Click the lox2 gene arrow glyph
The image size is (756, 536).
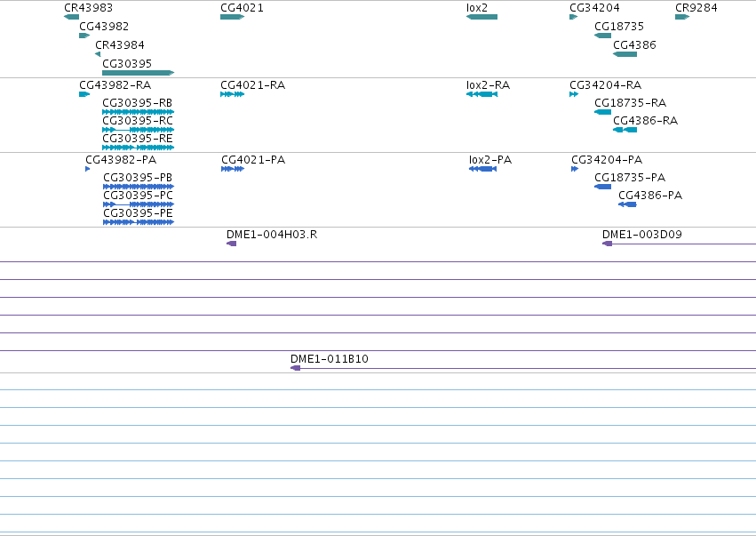[x=481, y=17]
